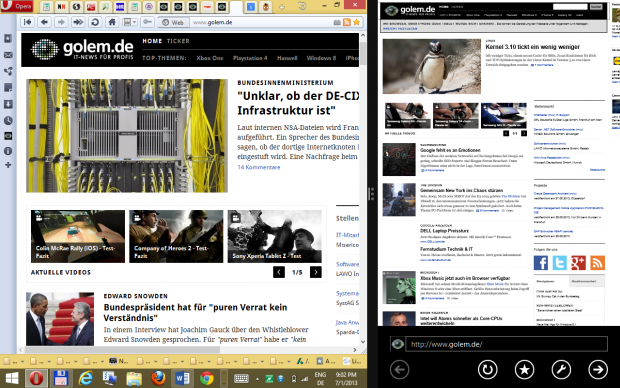The width and height of the screenshot is (620, 388).
Task: Open the save/disk dropdown in Opera toolbar
Action: click(130, 22)
